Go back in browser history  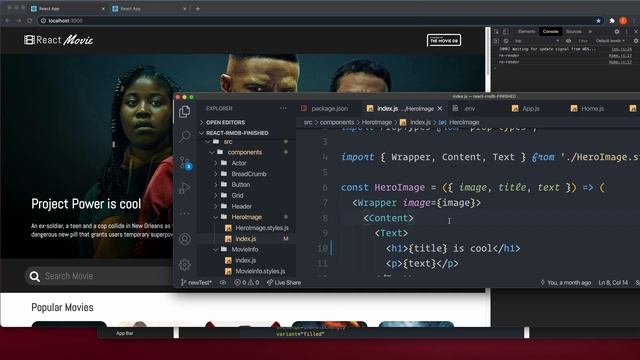8,20
